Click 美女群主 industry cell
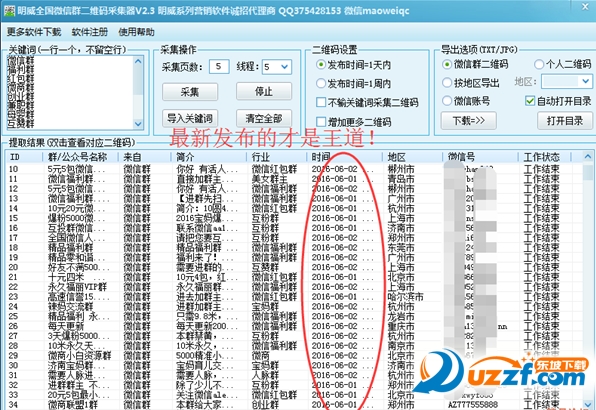The image size is (596, 410). pos(269,179)
